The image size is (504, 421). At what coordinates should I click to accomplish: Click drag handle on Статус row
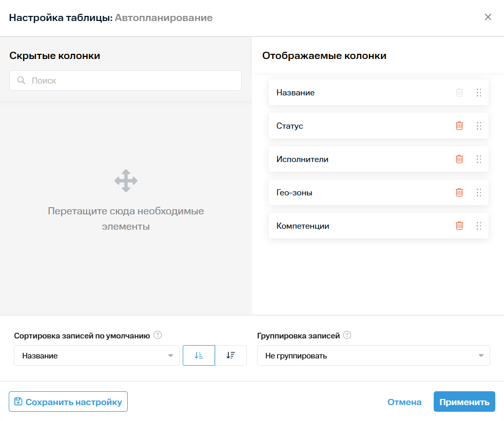click(x=479, y=126)
